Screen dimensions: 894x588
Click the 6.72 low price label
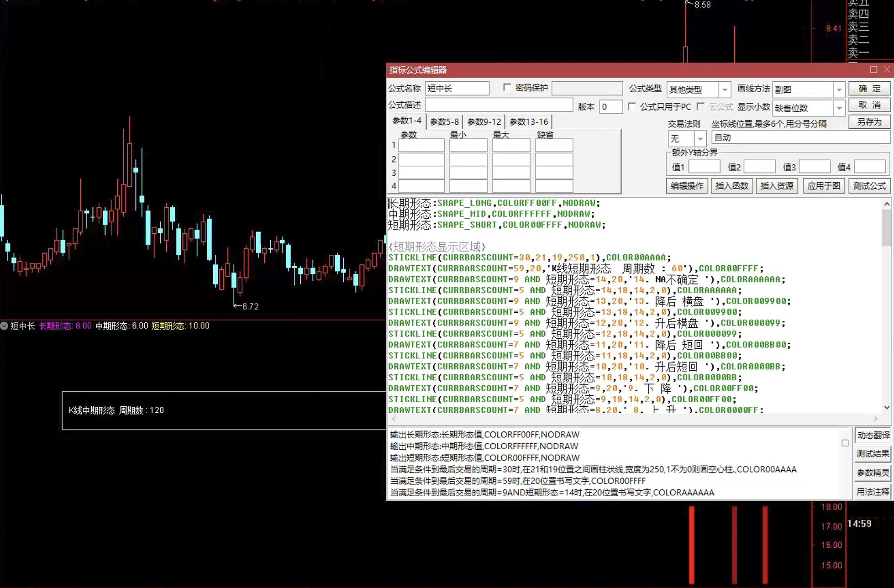pos(250,306)
